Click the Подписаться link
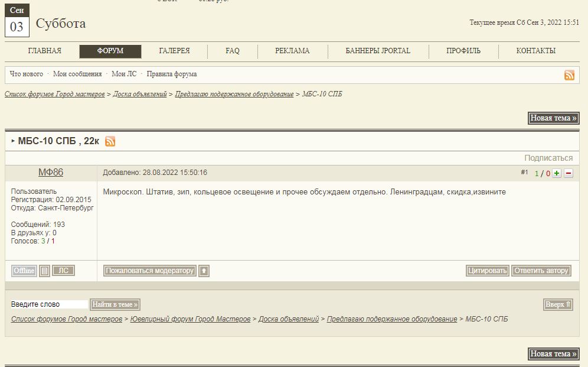Screen dimensions: 588x367 pos(548,158)
